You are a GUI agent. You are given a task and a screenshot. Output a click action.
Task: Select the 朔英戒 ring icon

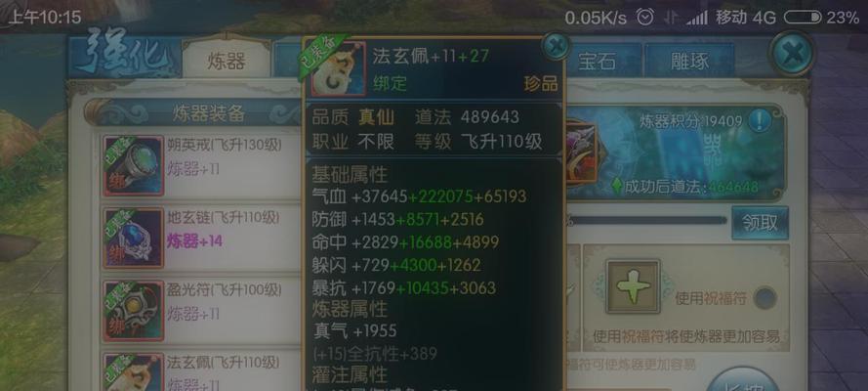(x=134, y=166)
